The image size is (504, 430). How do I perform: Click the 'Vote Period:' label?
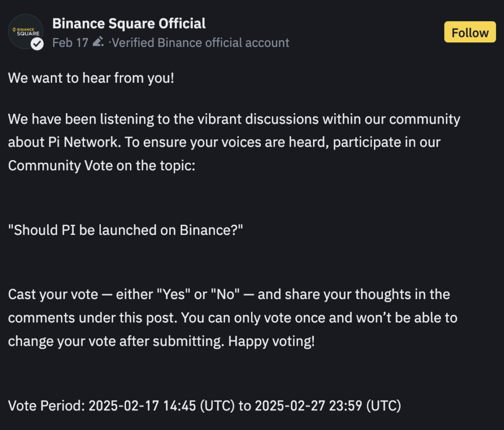coord(46,405)
